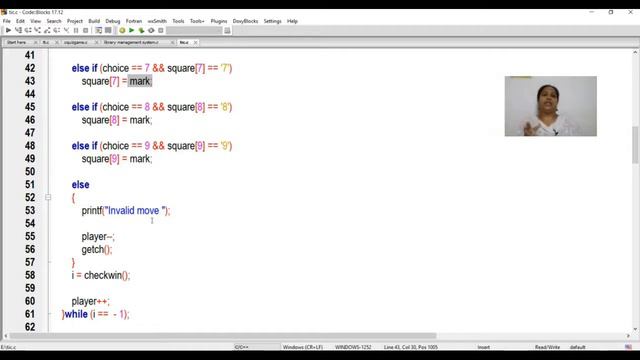Click the 'Read/Write' status bar entry
The height and width of the screenshot is (360, 640).
547,347
